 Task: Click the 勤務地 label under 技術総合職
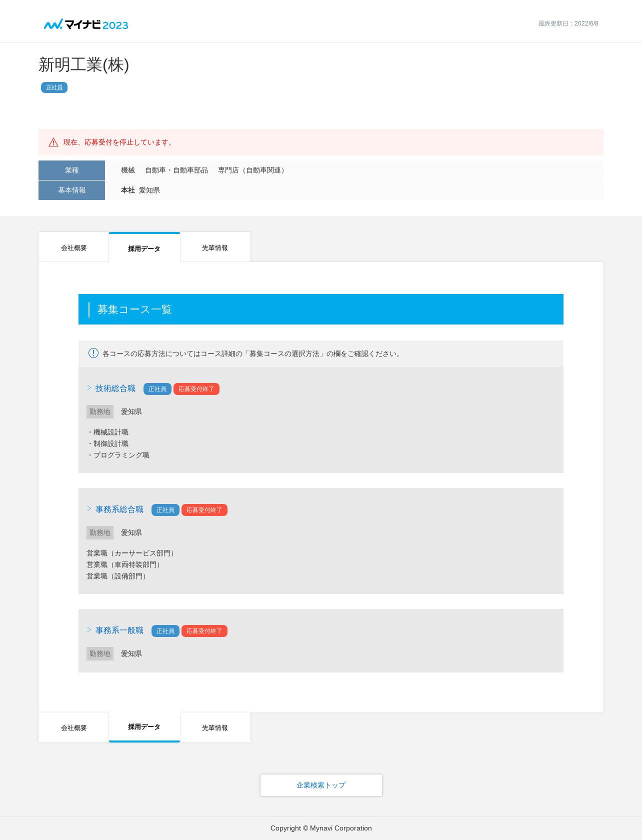pos(100,411)
